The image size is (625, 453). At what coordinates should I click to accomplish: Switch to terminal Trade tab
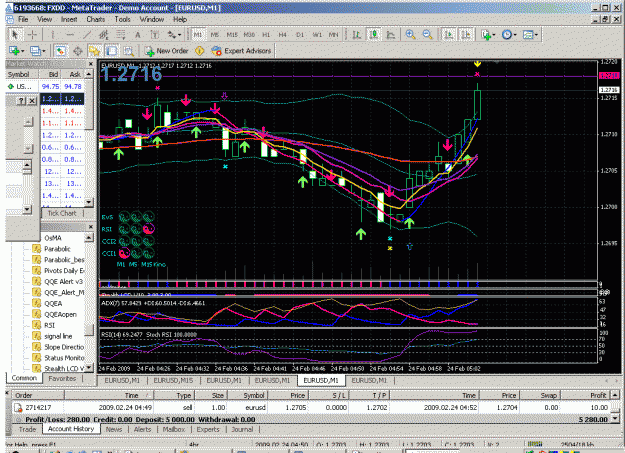pyautogui.click(x=27, y=429)
